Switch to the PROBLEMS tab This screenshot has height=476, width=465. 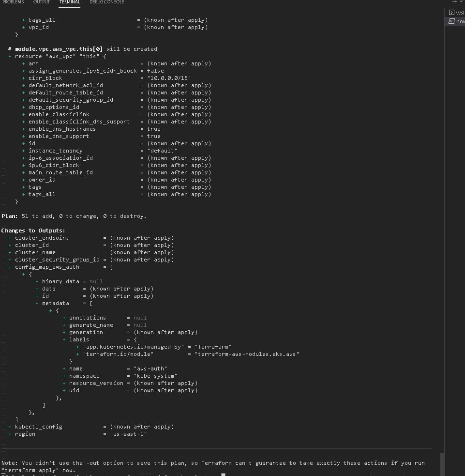pyautogui.click(x=13, y=2)
